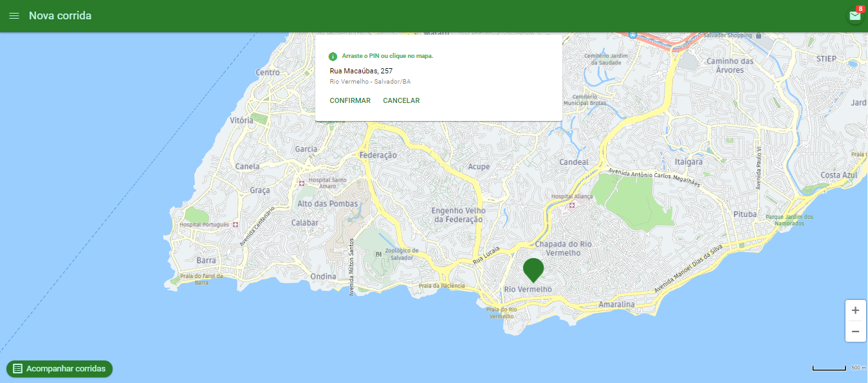868x383 pixels.
Task: Click the Garcia neighborhood label
Action: click(306, 149)
